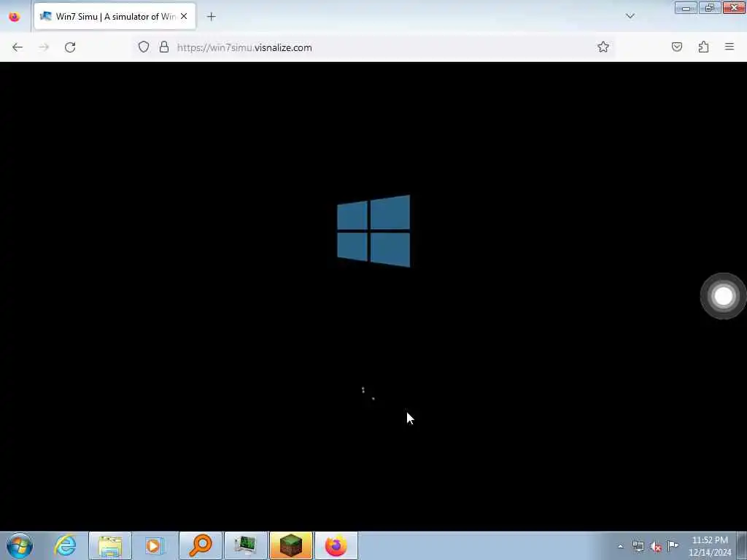Screen dimensions: 747x560
Task: Click the muted volume tray icon
Action: pos(656,547)
